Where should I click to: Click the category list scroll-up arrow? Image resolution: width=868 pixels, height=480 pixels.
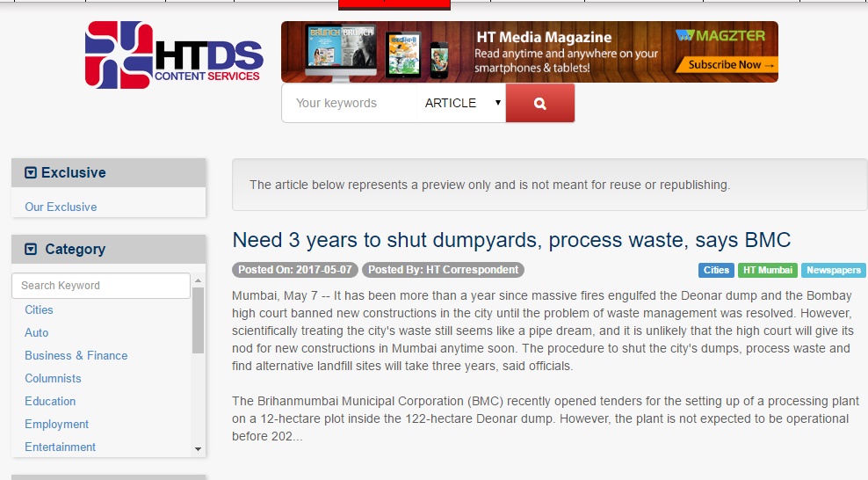tap(199, 280)
